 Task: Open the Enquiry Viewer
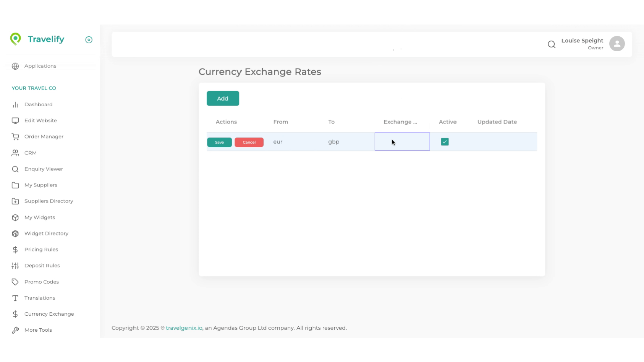pyautogui.click(x=44, y=169)
